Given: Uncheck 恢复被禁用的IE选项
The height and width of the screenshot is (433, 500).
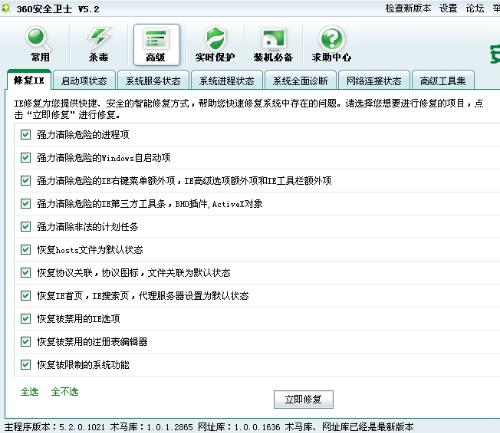Looking at the screenshot, I should (x=26, y=319).
